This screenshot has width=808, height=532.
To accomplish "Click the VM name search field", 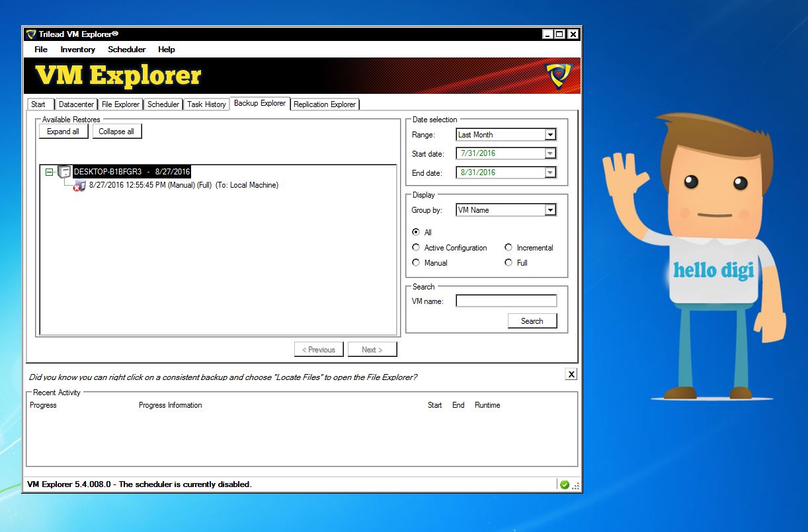I will [506, 301].
